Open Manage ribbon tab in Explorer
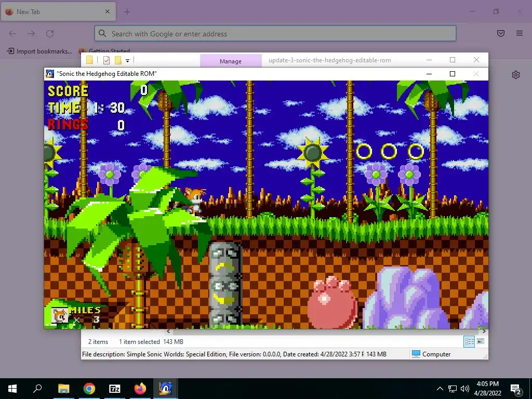Screen dimensions: 532x399 231,61
